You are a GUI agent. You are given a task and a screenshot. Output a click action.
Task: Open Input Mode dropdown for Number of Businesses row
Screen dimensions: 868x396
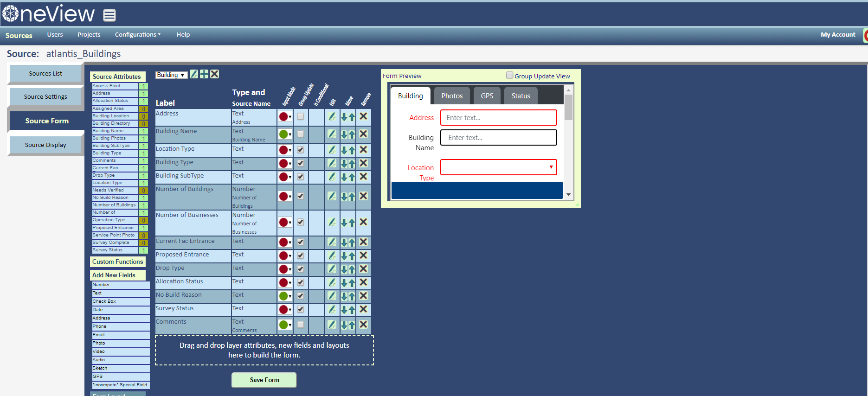(285, 222)
